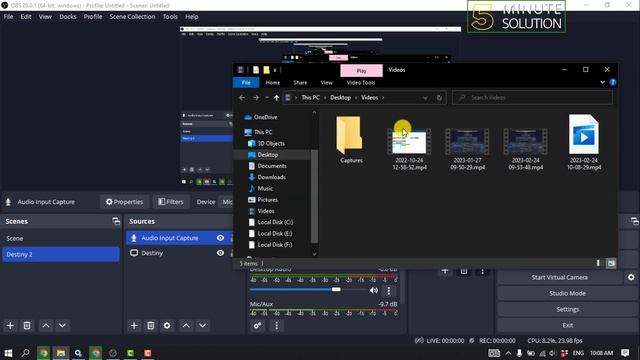Open advanced audio properties gear icon
640x360 pixels.
pos(257,325)
